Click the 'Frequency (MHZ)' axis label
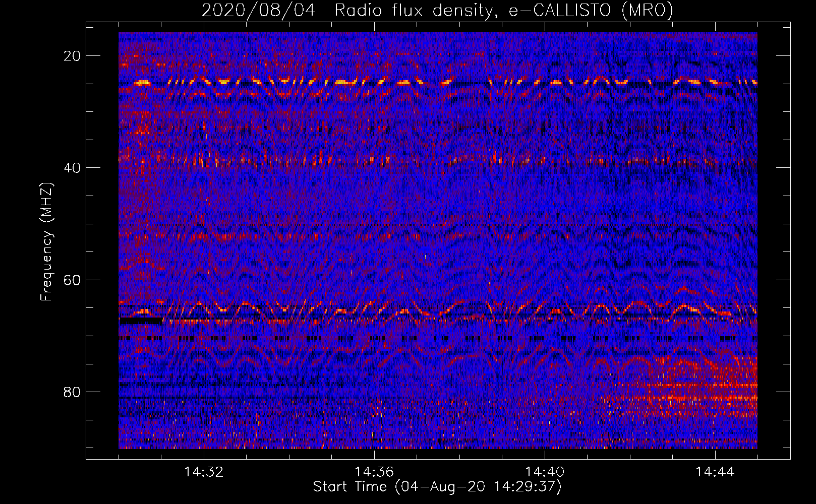Image resolution: width=816 pixels, height=504 pixels. pyautogui.click(x=46, y=241)
